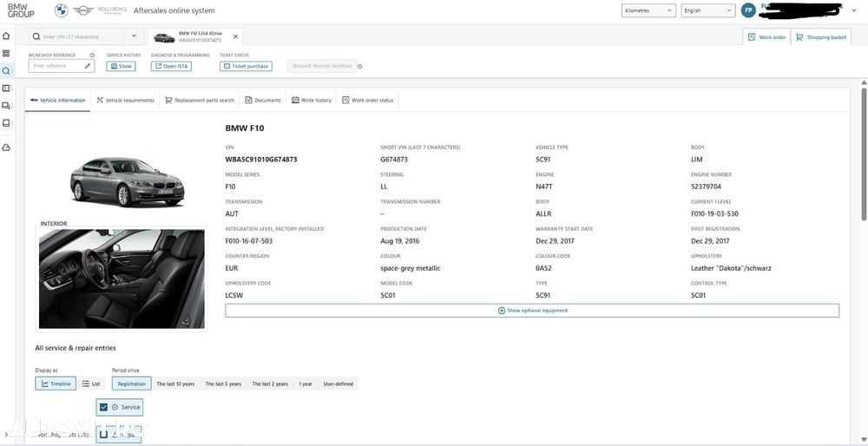This screenshot has height=446, width=868.
Task: Expand the VIN search history dropdown arrow
Action: coord(134,36)
